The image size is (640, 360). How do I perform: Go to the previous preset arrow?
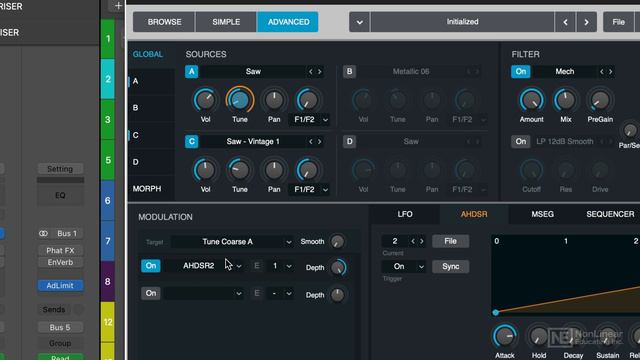pyautogui.click(x=565, y=22)
